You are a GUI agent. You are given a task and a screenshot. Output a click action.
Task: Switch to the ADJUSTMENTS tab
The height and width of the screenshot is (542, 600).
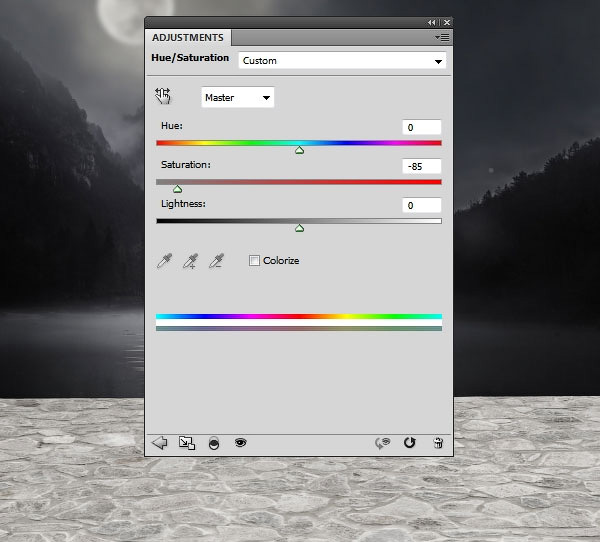(x=188, y=38)
